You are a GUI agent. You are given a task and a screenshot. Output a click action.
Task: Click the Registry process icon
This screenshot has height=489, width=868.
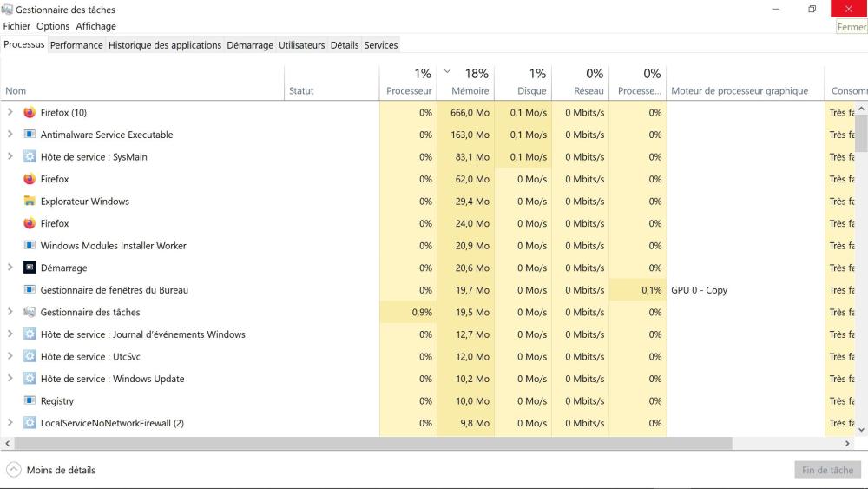pos(30,401)
